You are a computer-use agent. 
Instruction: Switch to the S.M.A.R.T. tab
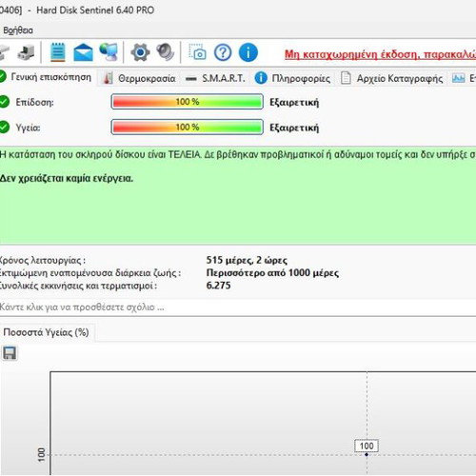point(215,78)
